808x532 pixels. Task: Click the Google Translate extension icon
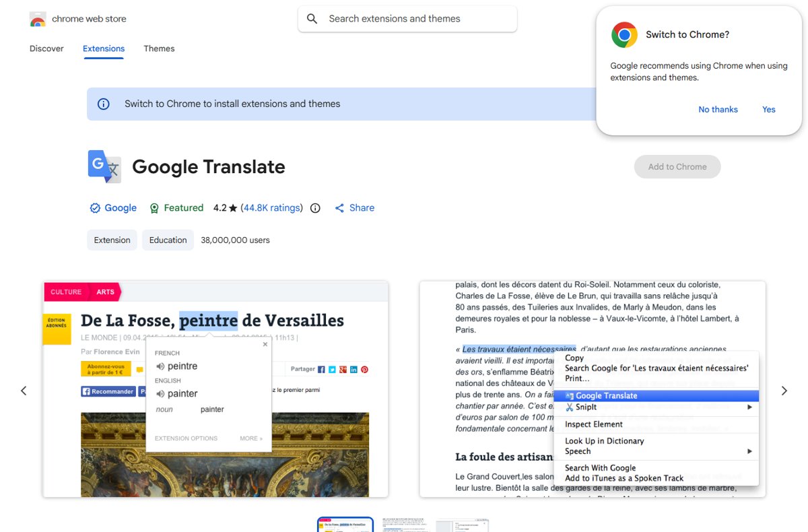pyautogui.click(x=104, y=166)
